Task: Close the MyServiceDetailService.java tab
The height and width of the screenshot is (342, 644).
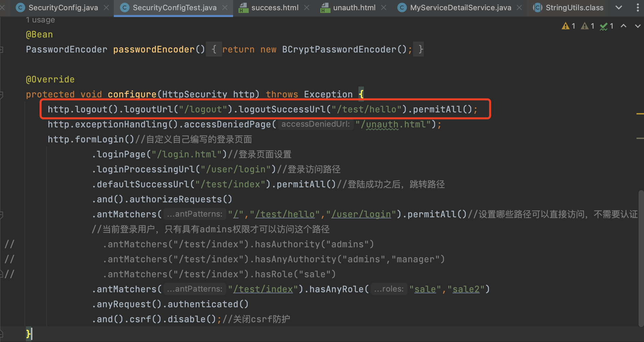Action: pos(519,7)
